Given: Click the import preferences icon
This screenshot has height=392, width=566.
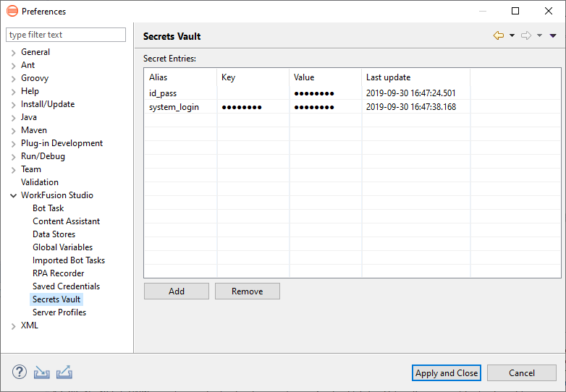Looking at the screenshot, I should tap(42, 372).
